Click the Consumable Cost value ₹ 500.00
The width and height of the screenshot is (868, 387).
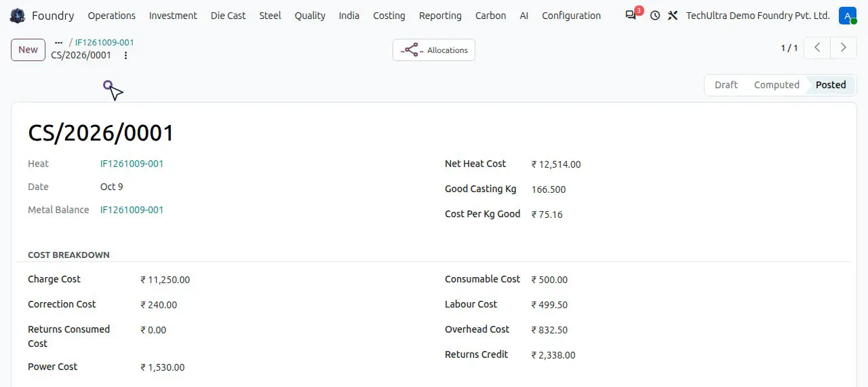click(549, 280)
